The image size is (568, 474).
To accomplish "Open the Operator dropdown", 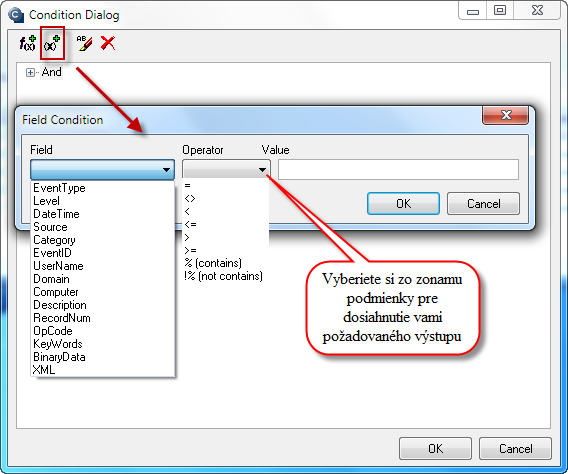I will point(226,169).
